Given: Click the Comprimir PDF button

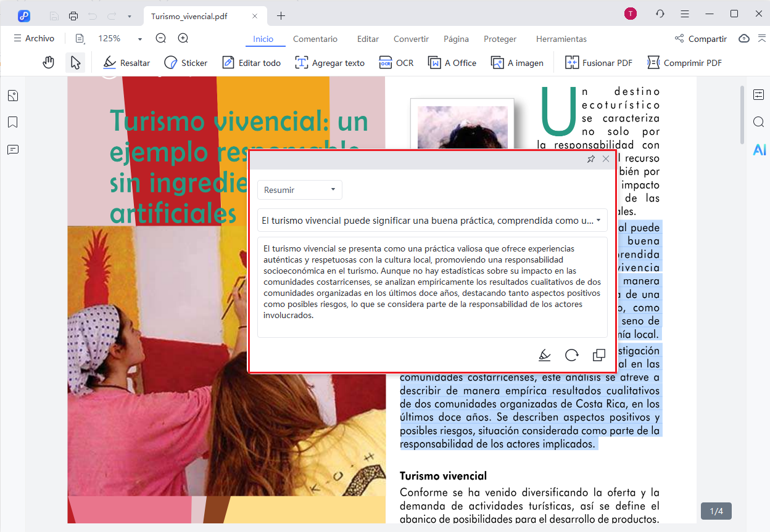Looking at the screenshot, I should tap(684, 62).
